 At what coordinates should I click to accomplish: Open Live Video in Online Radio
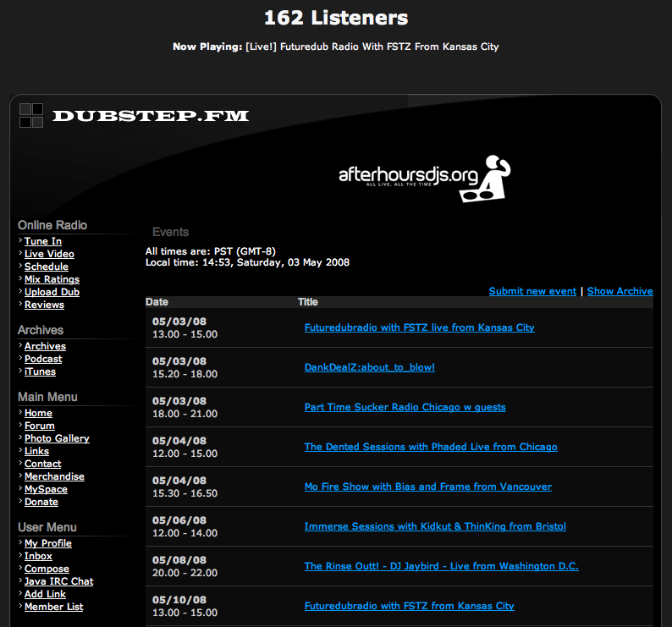click(x=49, y=254)
